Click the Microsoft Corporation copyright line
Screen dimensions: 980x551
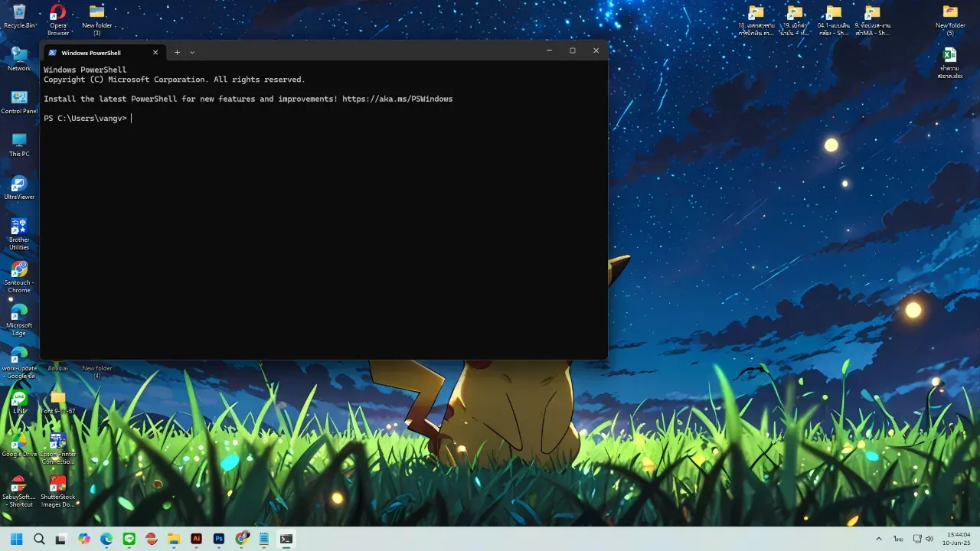tap(174, 80)
